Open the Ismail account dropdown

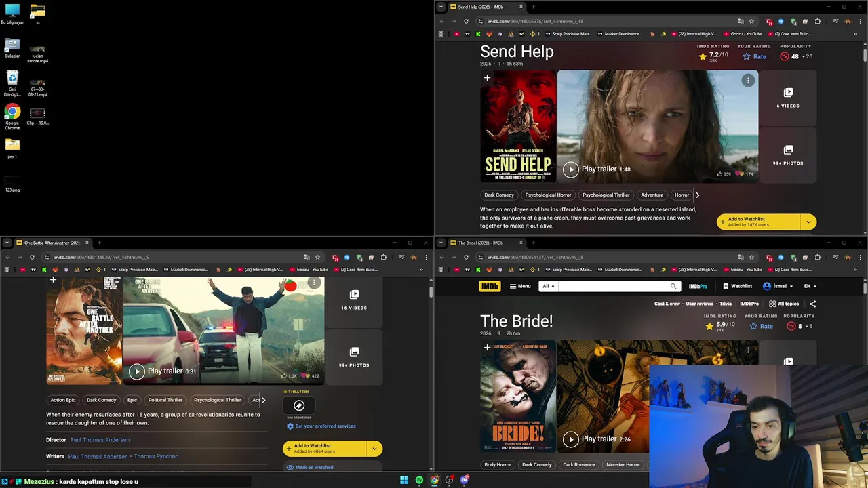(x=778, y=286)
